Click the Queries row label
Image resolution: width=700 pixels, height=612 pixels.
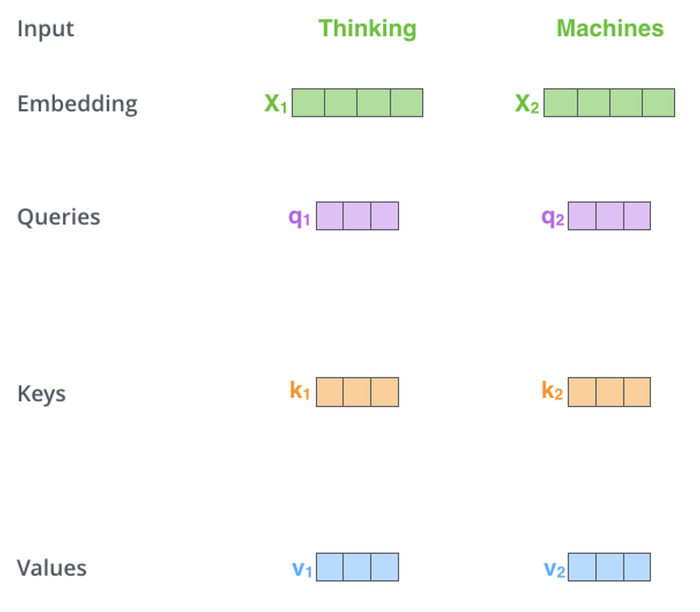pos(59,217)
